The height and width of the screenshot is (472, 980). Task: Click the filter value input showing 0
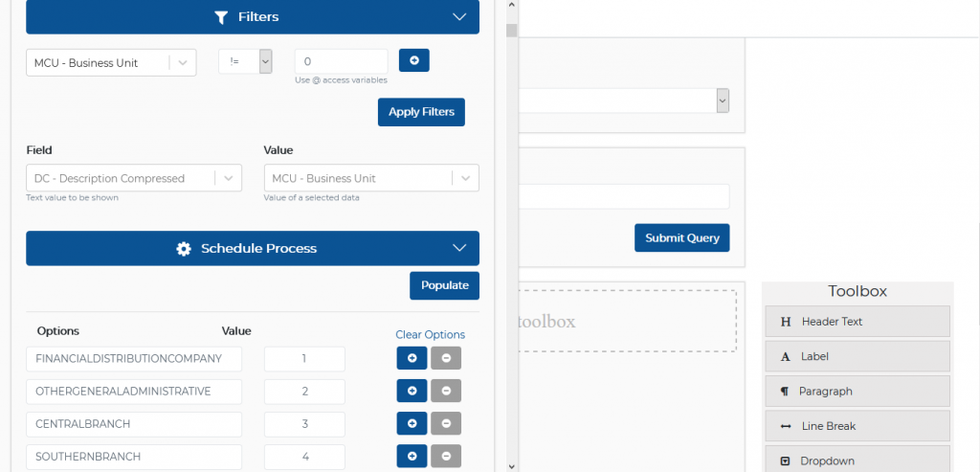tap(341, 61)
